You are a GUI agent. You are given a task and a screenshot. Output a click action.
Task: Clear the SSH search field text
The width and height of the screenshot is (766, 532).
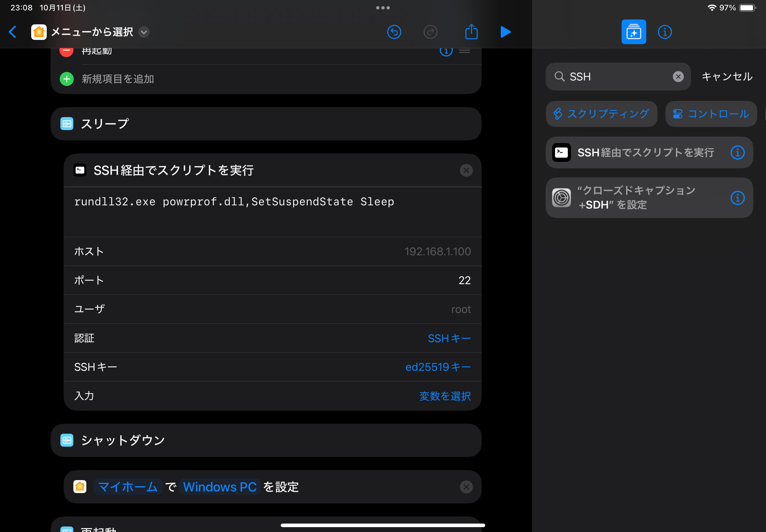(678, 77)
